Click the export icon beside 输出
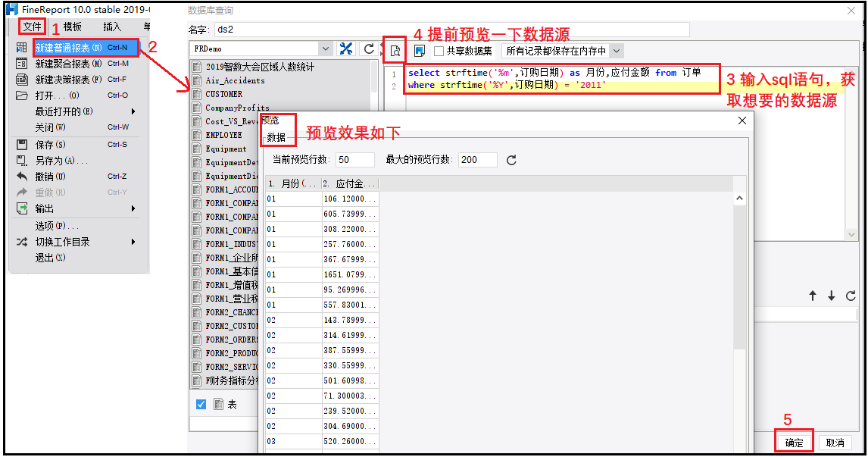Screen dimensions: 868x457 click(22, 208)
